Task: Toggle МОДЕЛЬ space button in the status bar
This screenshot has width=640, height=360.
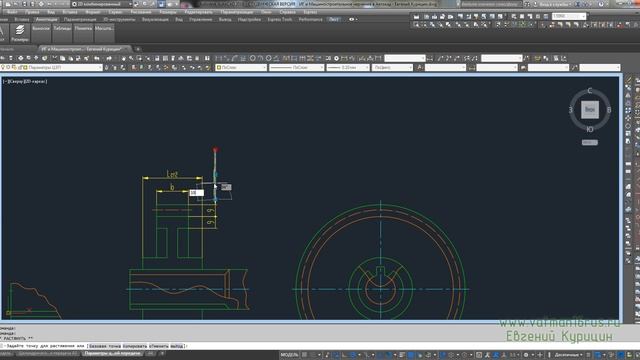Action: pos(289,355)
